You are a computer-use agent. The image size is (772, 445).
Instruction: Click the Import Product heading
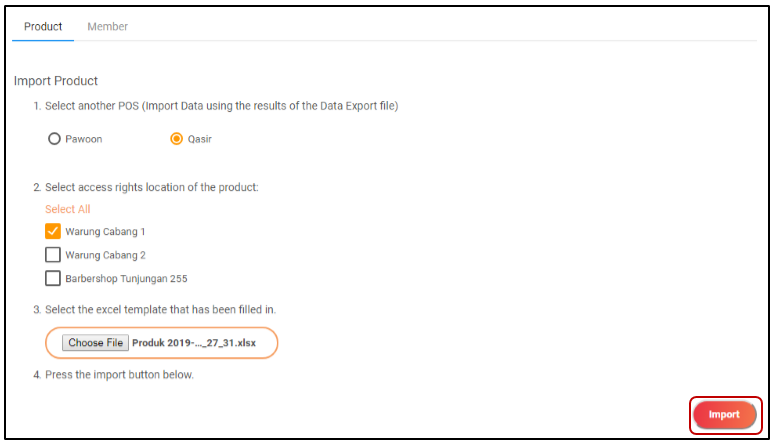pos(56,80)
